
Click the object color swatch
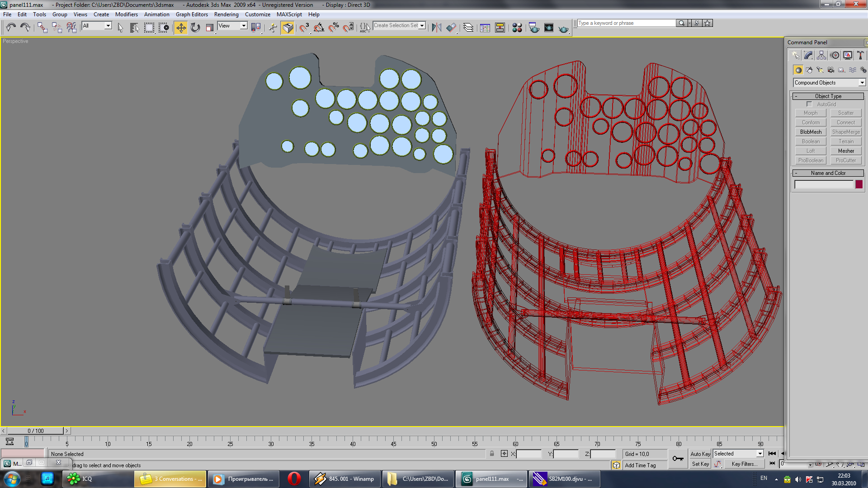point(859,184)
